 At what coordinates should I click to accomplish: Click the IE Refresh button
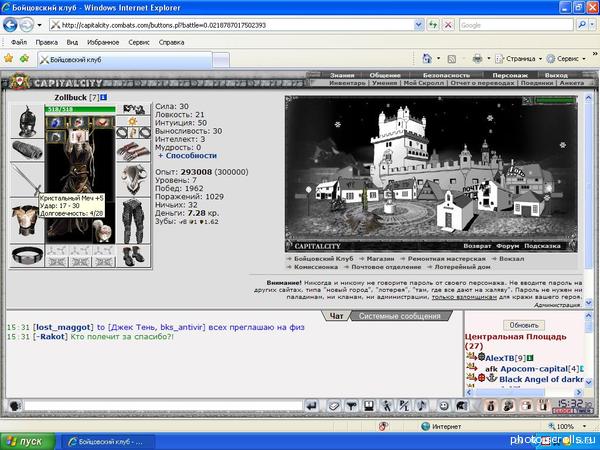433,25
